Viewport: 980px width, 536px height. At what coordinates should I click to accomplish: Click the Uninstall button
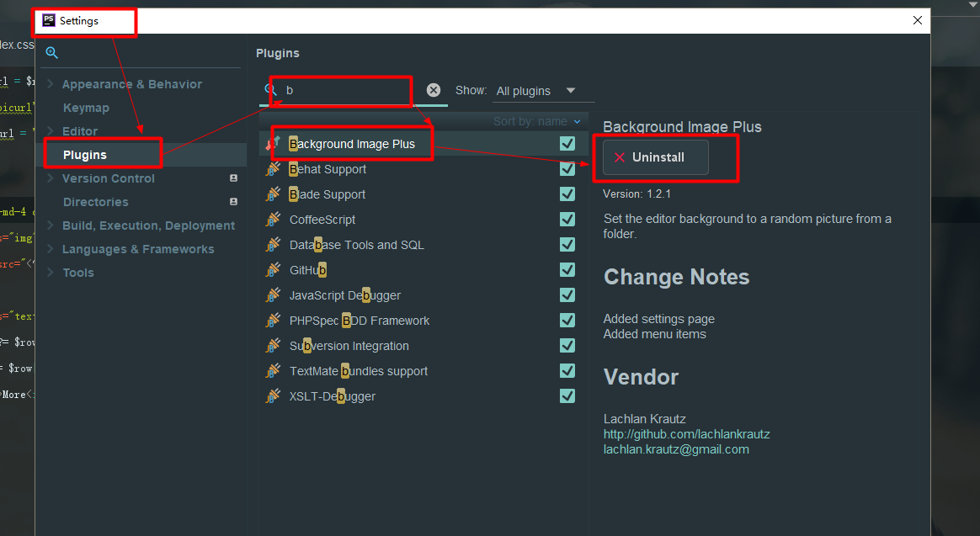click(x=656, y=157)
